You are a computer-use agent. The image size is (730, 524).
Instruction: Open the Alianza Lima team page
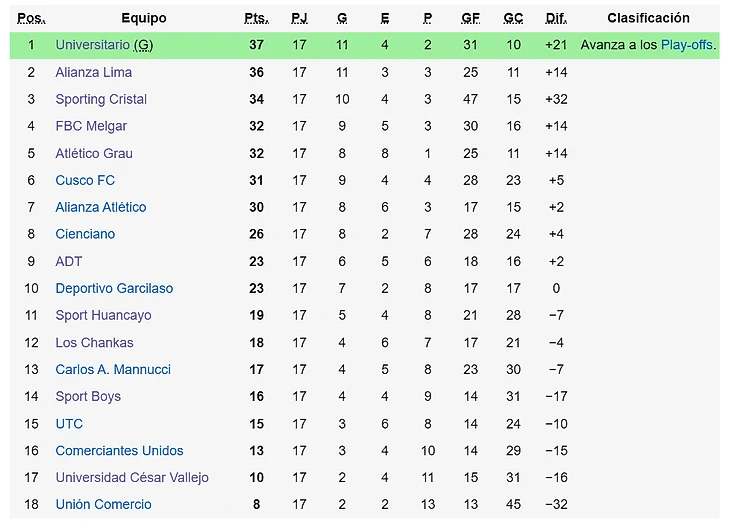[93, 72]
